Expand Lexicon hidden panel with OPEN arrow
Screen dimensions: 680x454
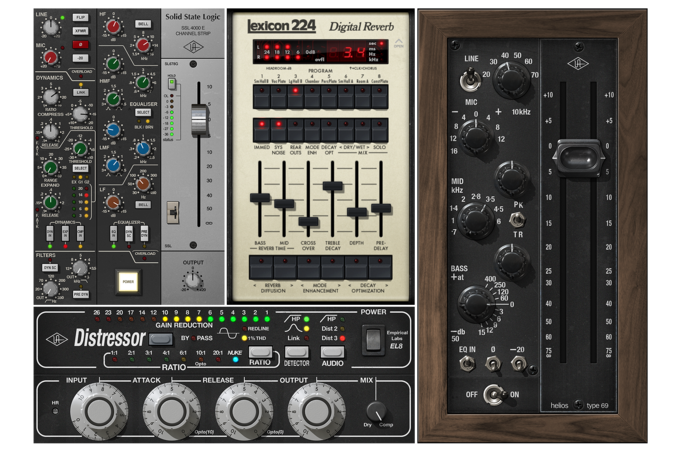(399, 42)
